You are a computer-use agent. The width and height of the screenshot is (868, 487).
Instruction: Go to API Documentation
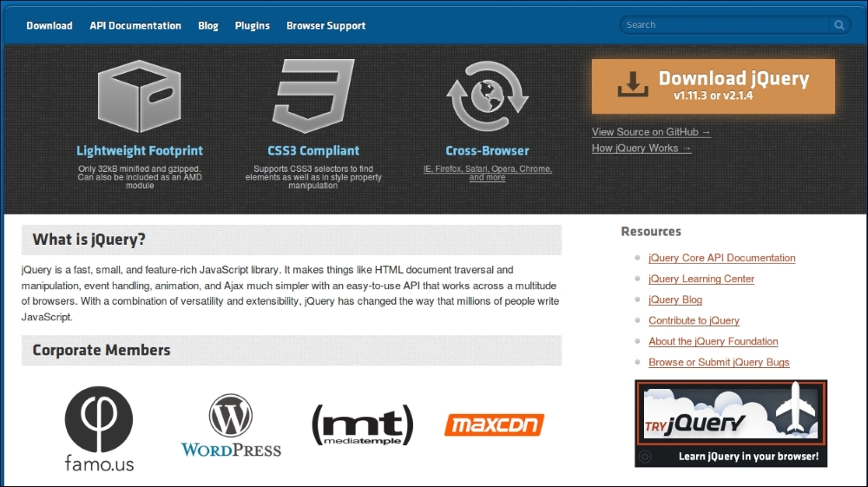135,25
